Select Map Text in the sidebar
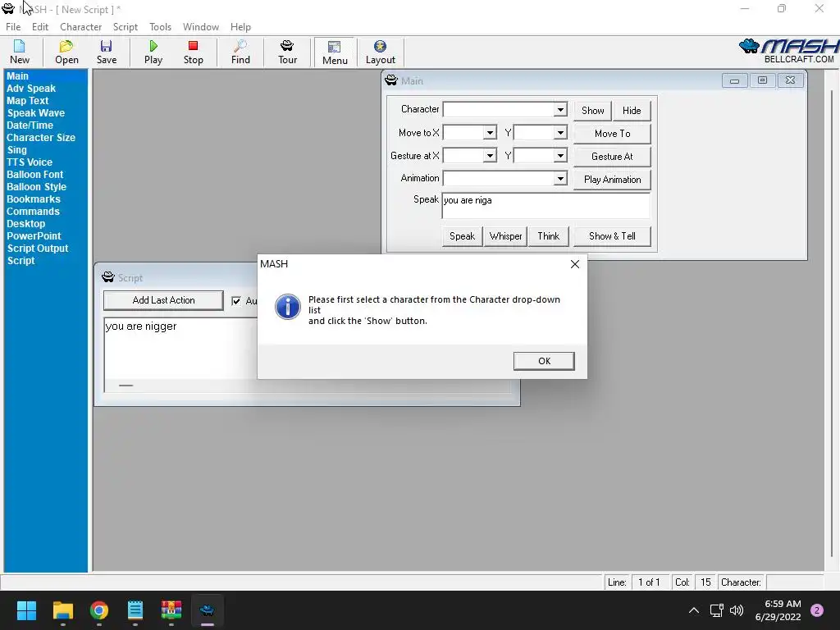The image size is (840, 630). click(x=28, y=101)
